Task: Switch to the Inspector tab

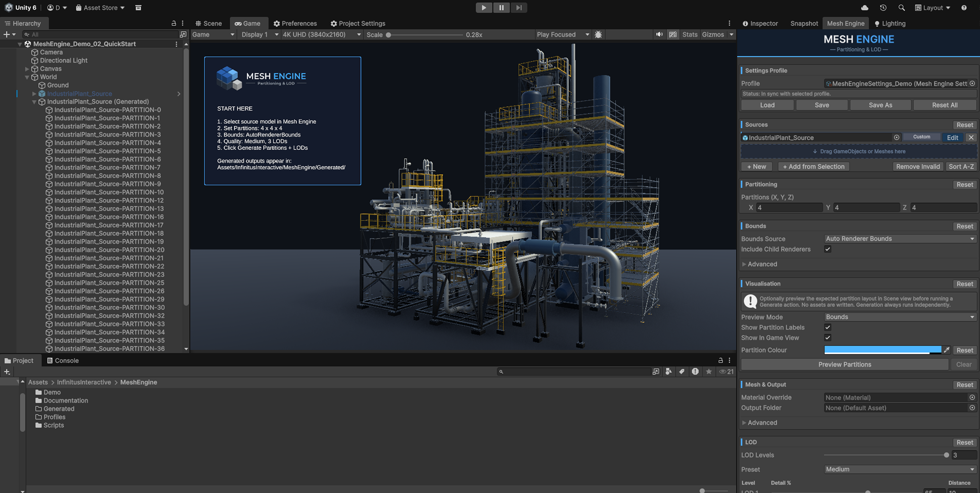Action: pyautogui.click(x=760, y=23)
